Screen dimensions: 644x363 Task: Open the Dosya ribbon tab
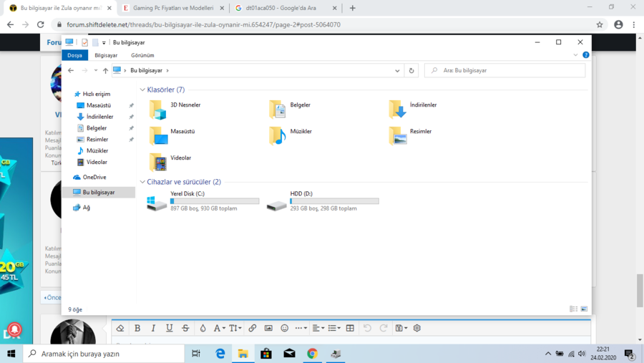pyautogui.click(x=74, y=55)
